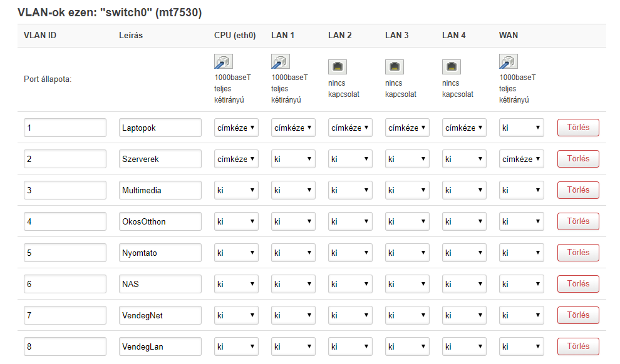Click the LAN 3 disconnected port icon
This screenshot has width=620, height=364.
pos(394,67)
